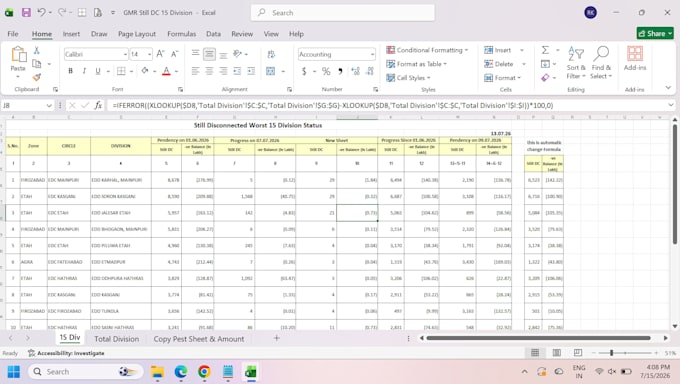Expand Format as Table menu
This screenshot has height=384, width=680.
point(417,64)
